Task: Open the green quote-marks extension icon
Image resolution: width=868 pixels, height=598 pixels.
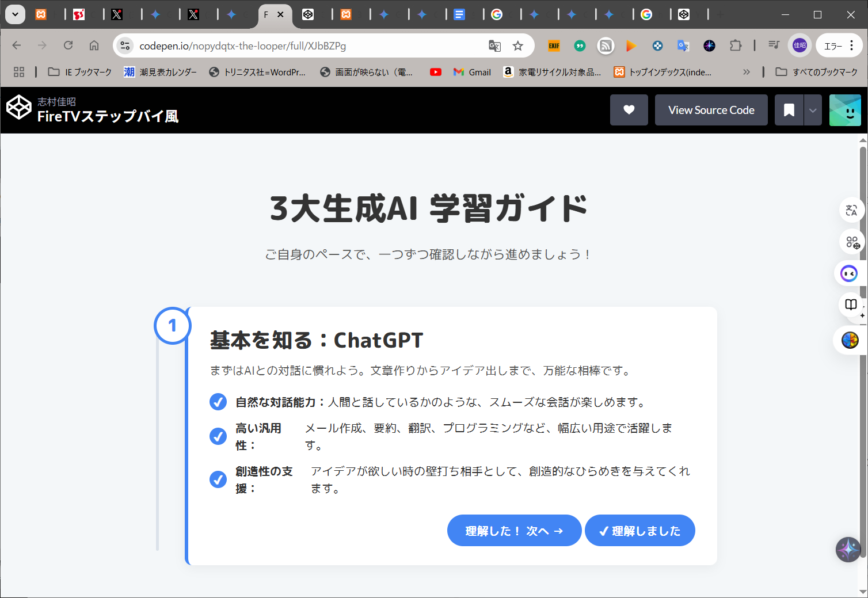Action: (x=580, y=46)
